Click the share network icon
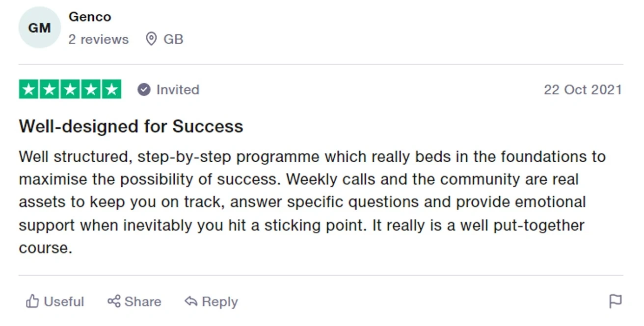The height and width of the screenshot is (326, 644). pos(114,301)
